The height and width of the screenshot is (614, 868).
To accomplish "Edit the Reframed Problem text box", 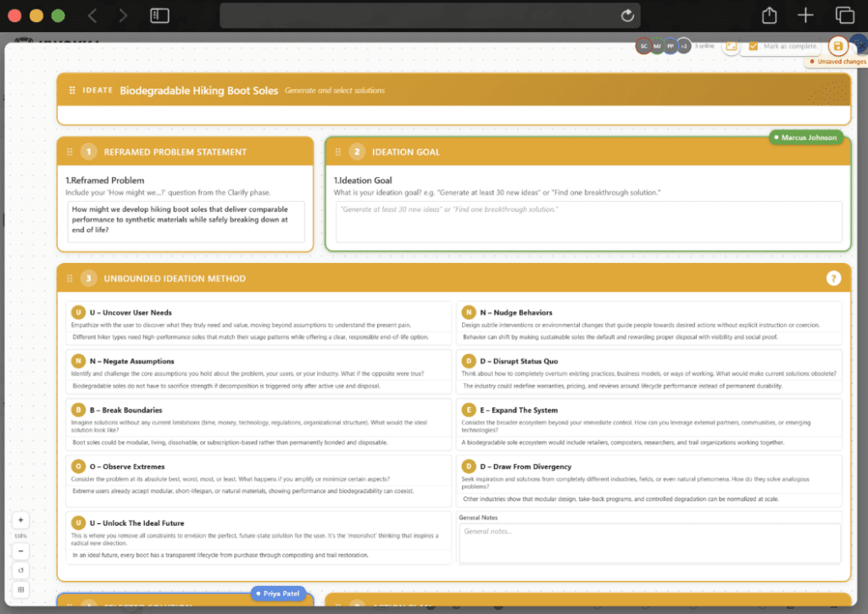I will coord(186,221).
